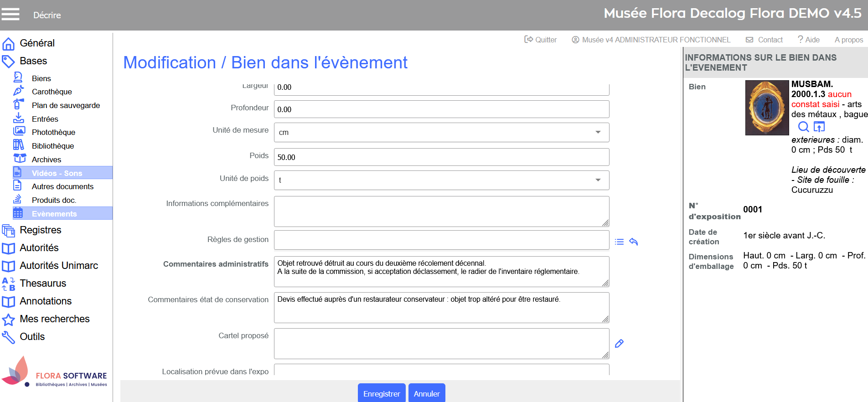Select Vidéos - Sons menu item
Viewport: 868px width, 402px height.
(x=57, y=173)
